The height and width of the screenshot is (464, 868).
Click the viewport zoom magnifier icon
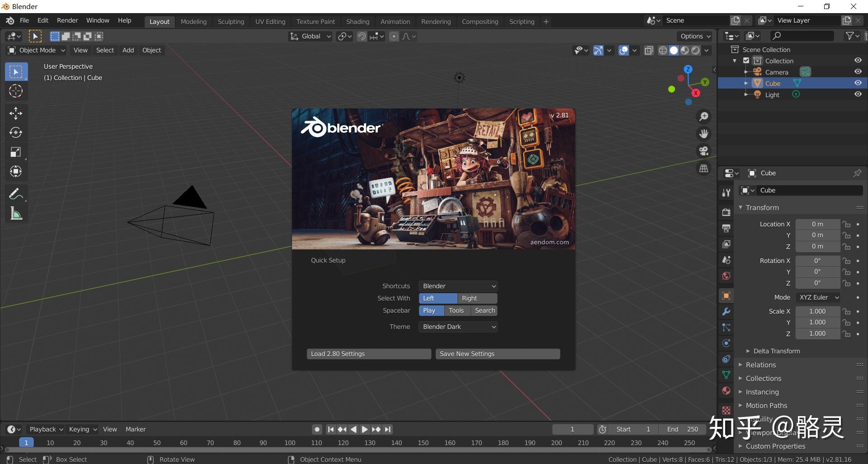click(704, 117)
